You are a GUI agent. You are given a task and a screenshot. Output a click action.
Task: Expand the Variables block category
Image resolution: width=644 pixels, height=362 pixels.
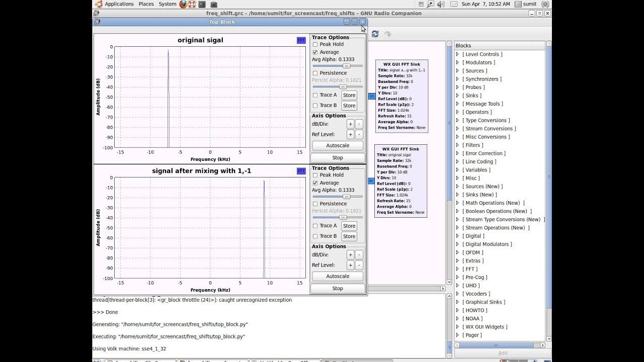(x=458, y=170)
